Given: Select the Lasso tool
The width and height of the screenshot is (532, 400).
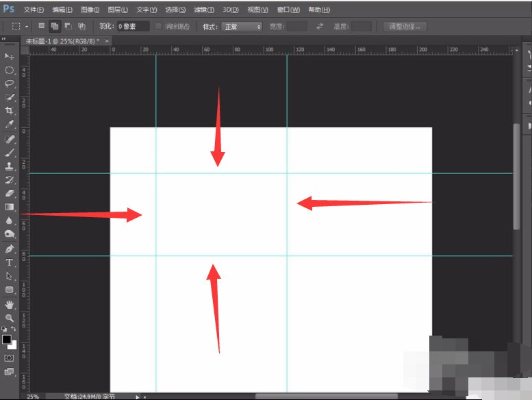Looking at the screenshot, I should pyautogui.click(x=10, y=84).
